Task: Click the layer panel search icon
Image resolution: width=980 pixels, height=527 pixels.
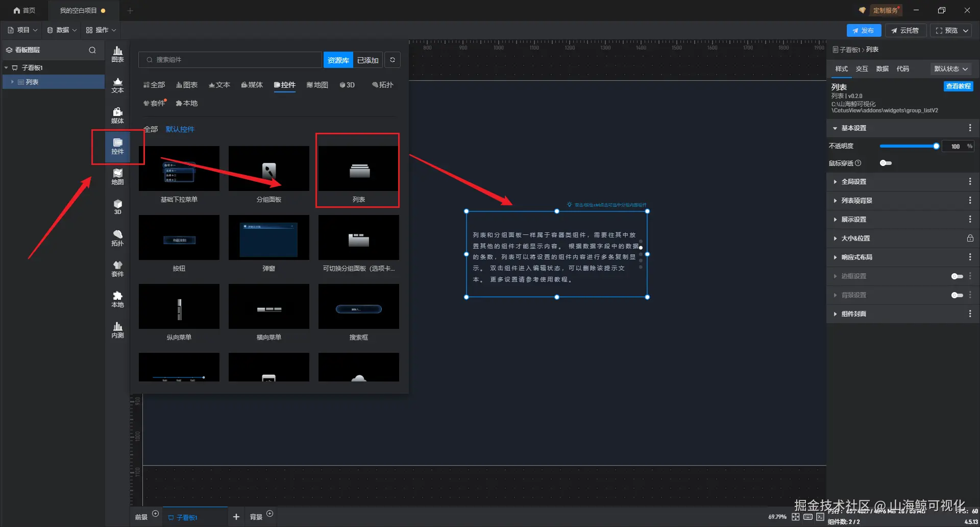Action: 92,50
